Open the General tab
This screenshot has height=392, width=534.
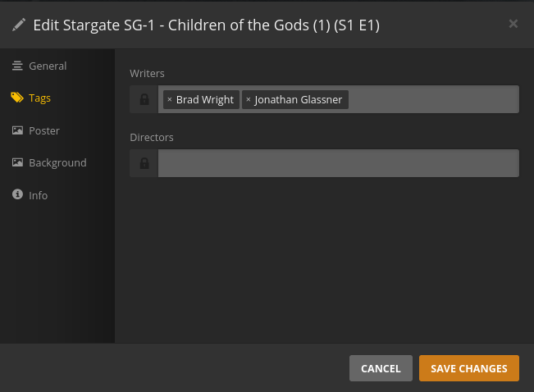(x=48, y=66)
